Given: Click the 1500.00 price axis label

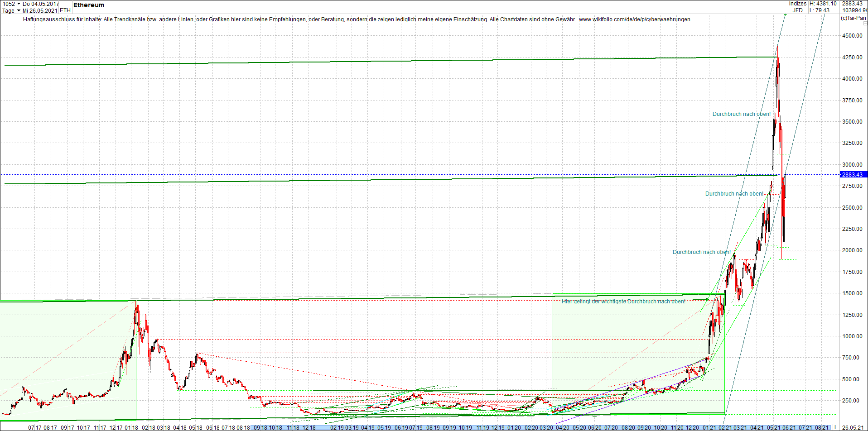Looking at the screenshot, I should tap(853, 293).
